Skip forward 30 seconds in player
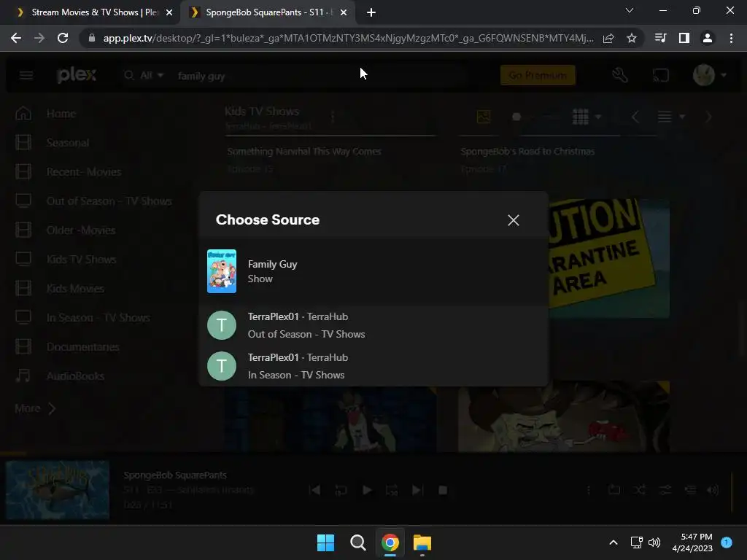The width and height of the screenshot is (747, 560). coord(392,490)
